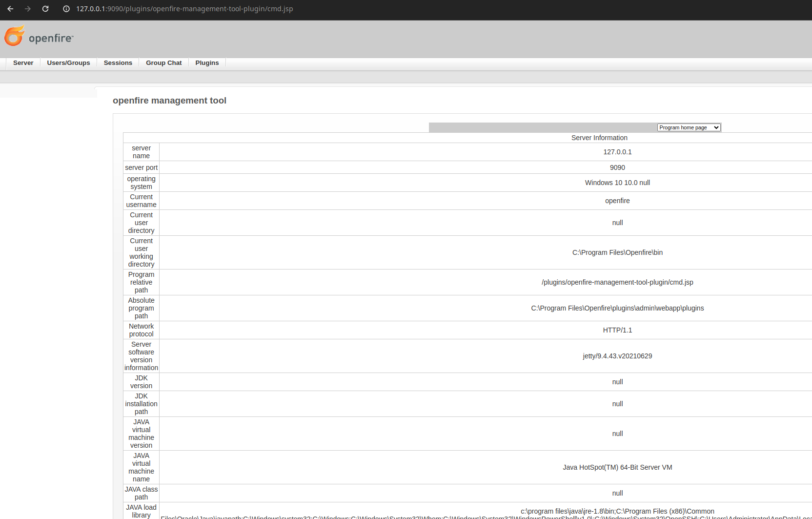Click 'C:\Program Files\Openfire\bin' working directory
The height and width of the screenshot is (519, 812).
[x=617, y=252]
